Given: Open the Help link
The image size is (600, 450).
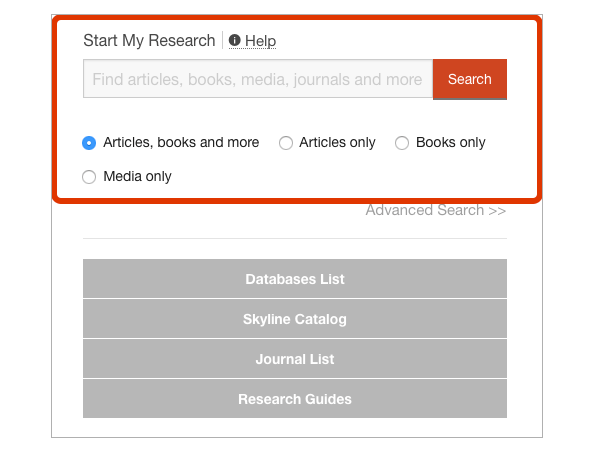Looking at the screenshot, I should pos(260,41).
